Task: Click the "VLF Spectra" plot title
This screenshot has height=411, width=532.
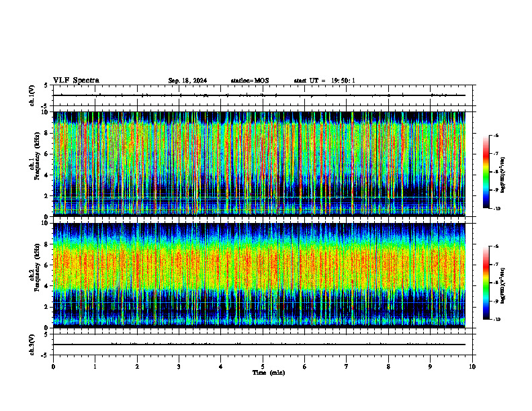Action: click(76, 81)
